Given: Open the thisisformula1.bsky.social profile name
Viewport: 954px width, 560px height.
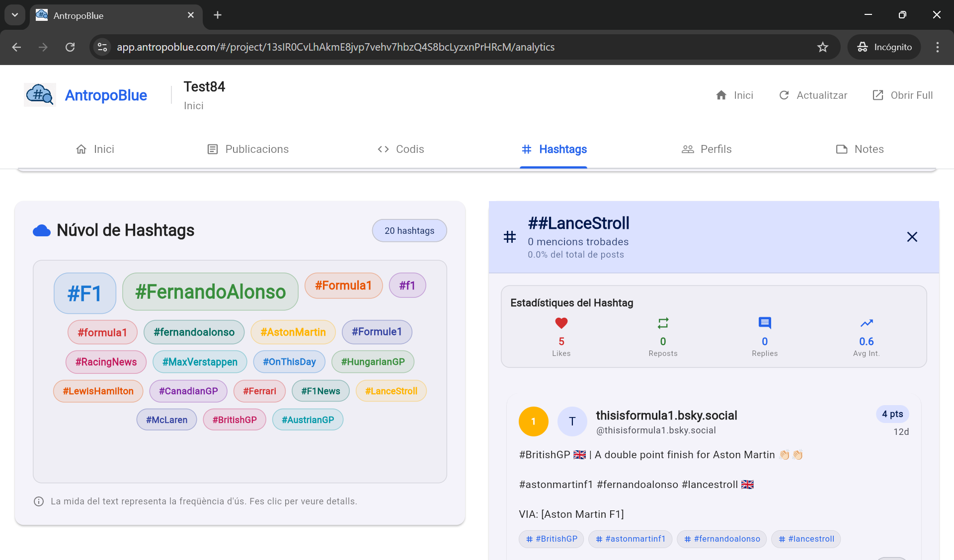Looking at the screenshot, I should coord(666,416).
